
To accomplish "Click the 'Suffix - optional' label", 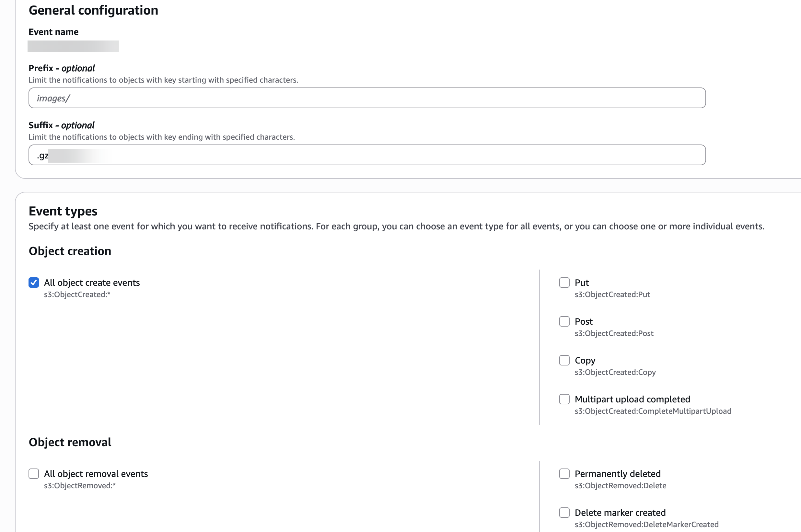I will 62,125.
